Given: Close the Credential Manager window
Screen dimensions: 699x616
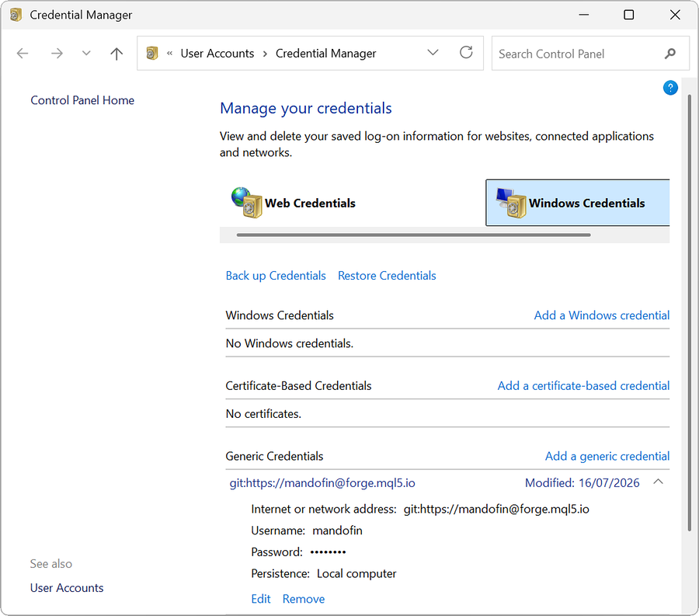Looking at the screenshot, I should 675,15.
